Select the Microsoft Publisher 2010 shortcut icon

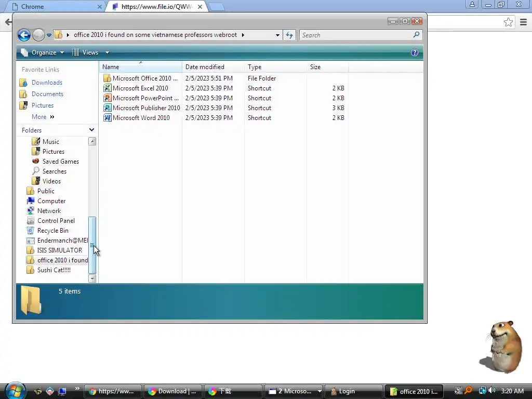[107, 108]
